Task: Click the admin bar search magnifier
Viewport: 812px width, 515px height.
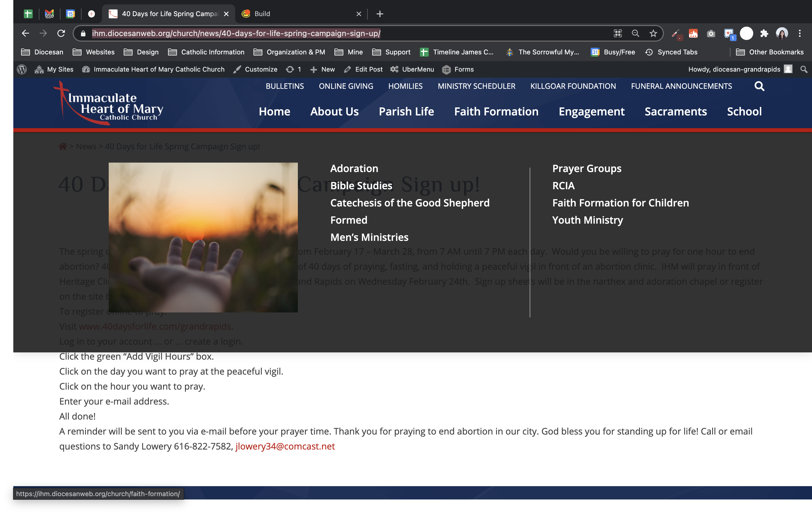Action: point(804,69)
